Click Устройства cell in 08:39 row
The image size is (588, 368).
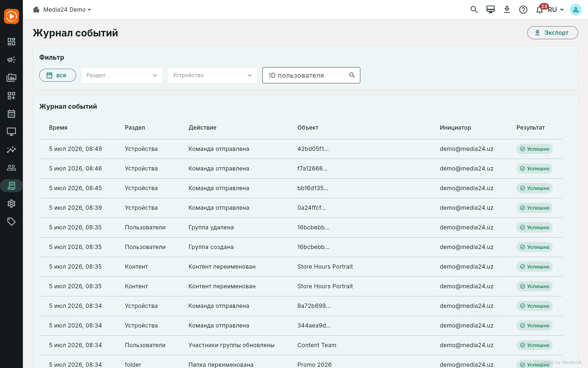141,208
